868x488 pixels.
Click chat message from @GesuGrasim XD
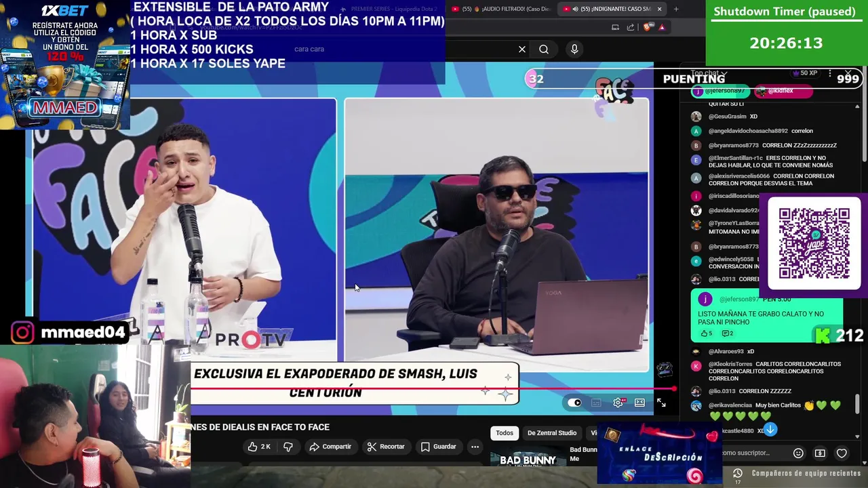(x=733, y=117)
